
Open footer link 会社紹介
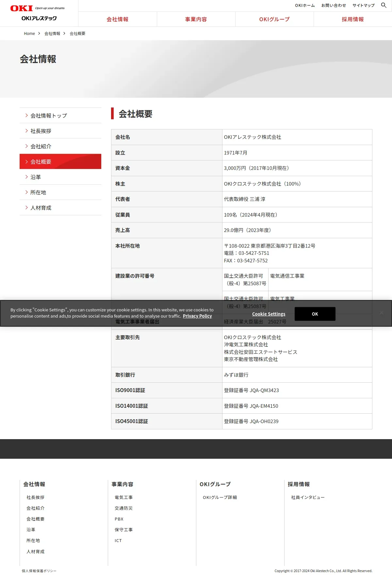click(x=35, y=508)
